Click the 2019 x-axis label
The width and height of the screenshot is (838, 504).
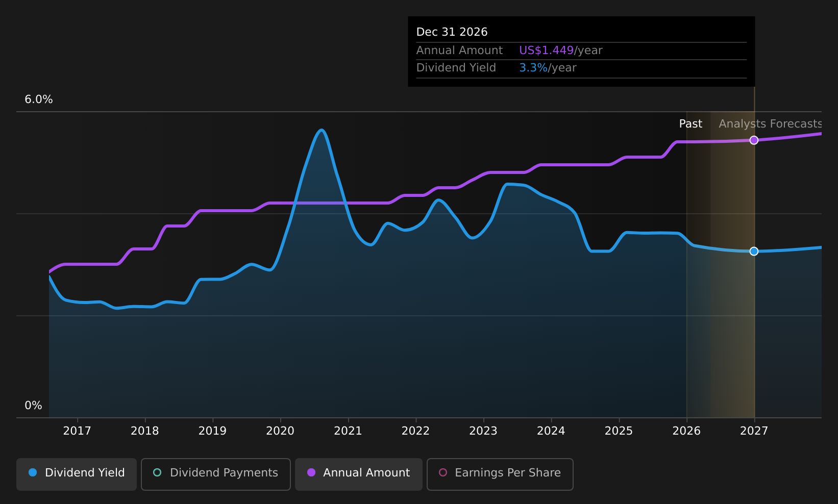[212, 431]
